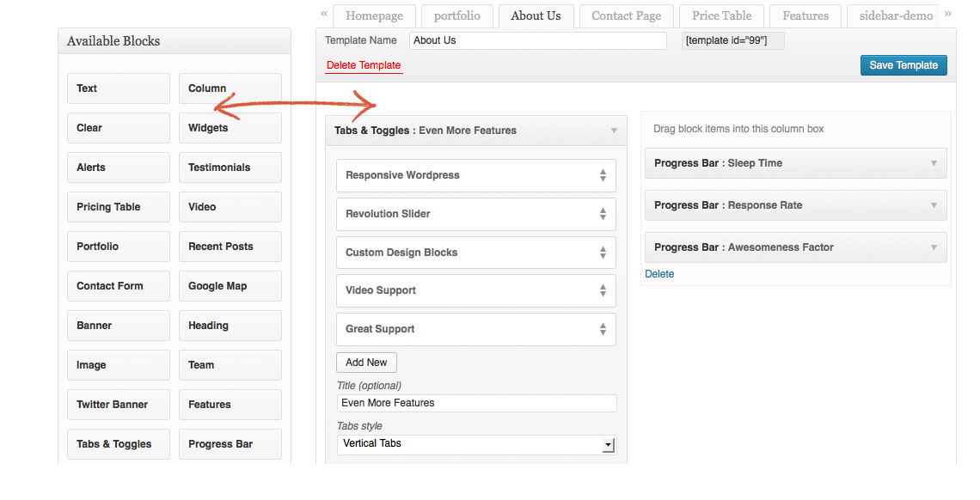Reorder handle for Video Support tab
The height and width of the screenshot is (500, 980).
(603, 291)
